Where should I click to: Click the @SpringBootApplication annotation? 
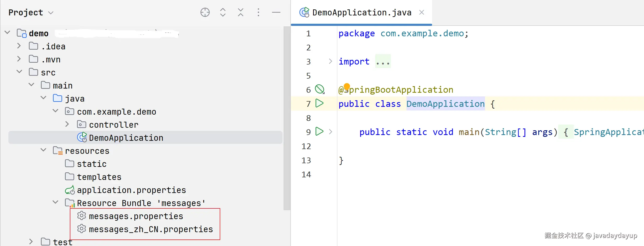(396, 90)
